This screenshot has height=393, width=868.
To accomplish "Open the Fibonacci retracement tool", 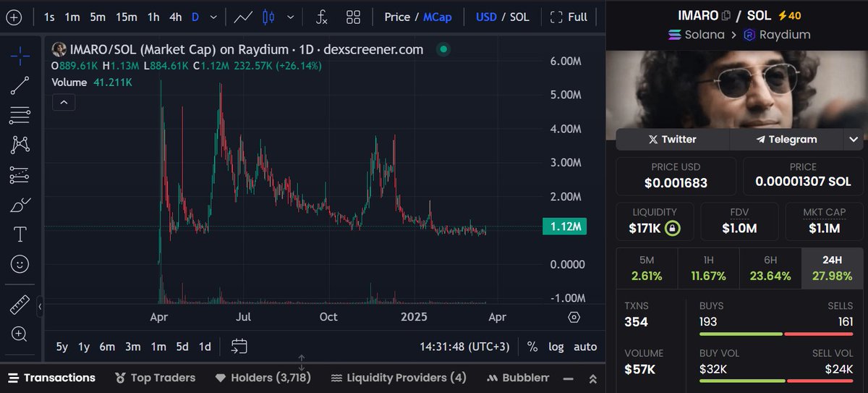I will pyautogui.click(x=20, y=115).
